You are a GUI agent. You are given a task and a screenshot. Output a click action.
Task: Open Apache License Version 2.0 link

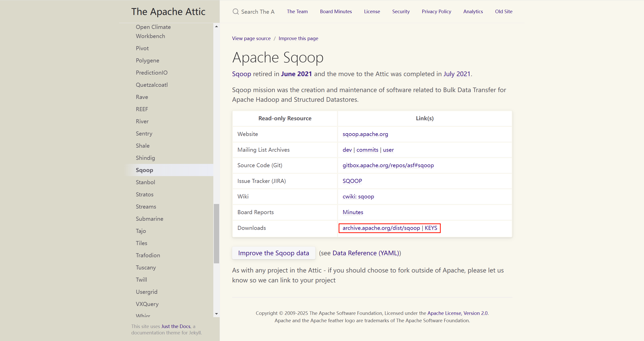[x=457, y=313]
